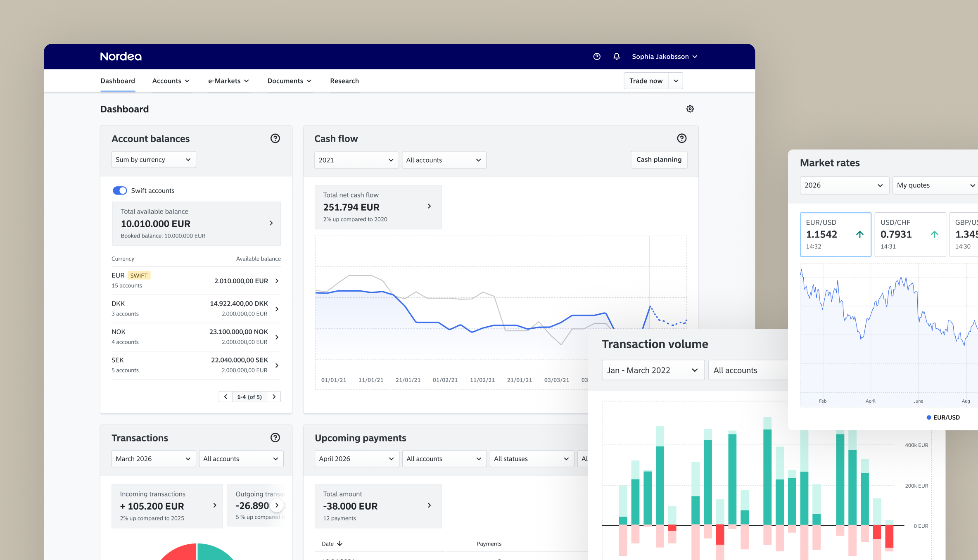Screen dimensions: 978x560
Task: Click the Cash planning button
Action: point(659,159)
